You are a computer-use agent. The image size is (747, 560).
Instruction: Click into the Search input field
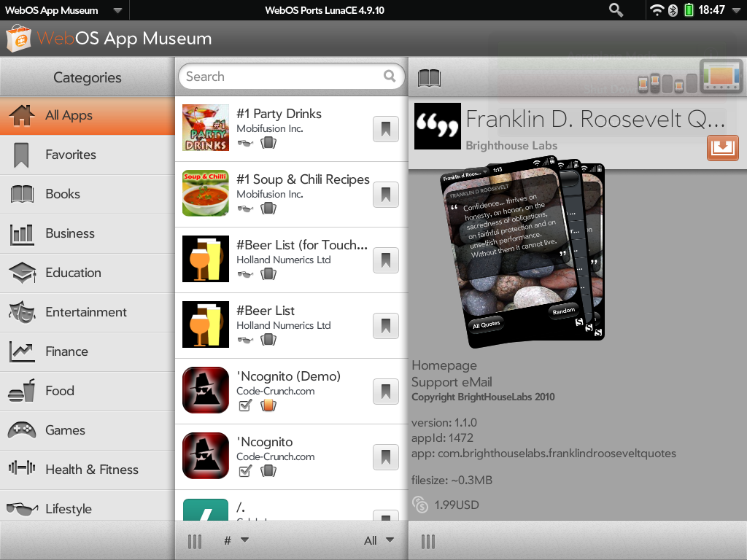pyautogui.click(x=281, y=77)
